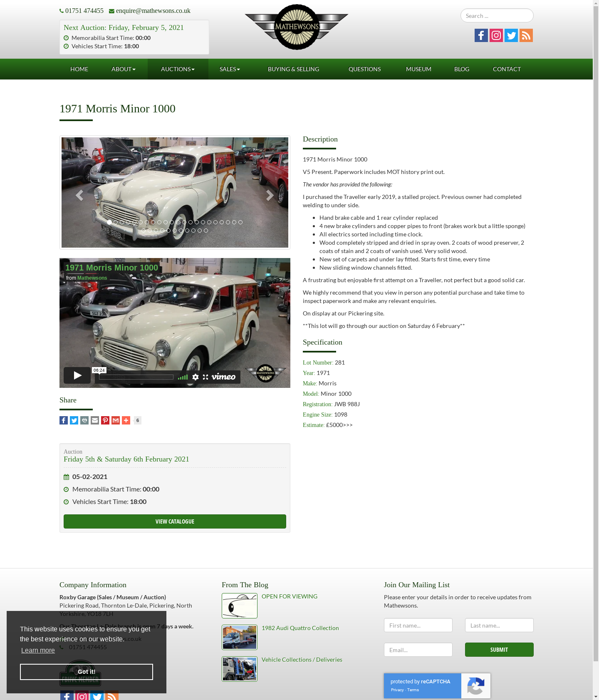Expand the ABOUT dropdown menu
The width and height of the screenshot is (599, 700).
pos(124,69)
